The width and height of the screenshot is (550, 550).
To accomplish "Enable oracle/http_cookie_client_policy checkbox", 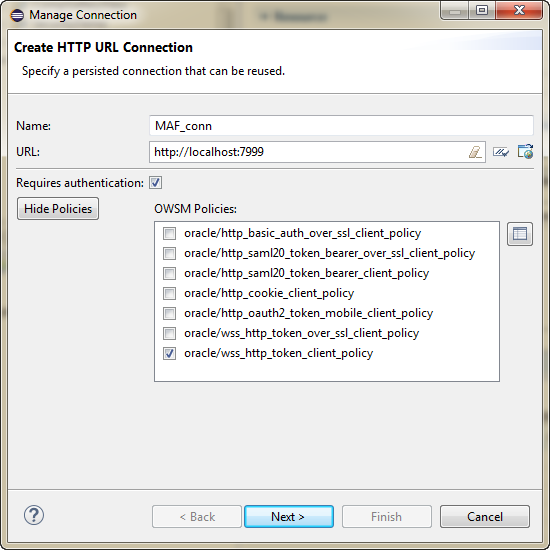I will [x=169, y=293].
